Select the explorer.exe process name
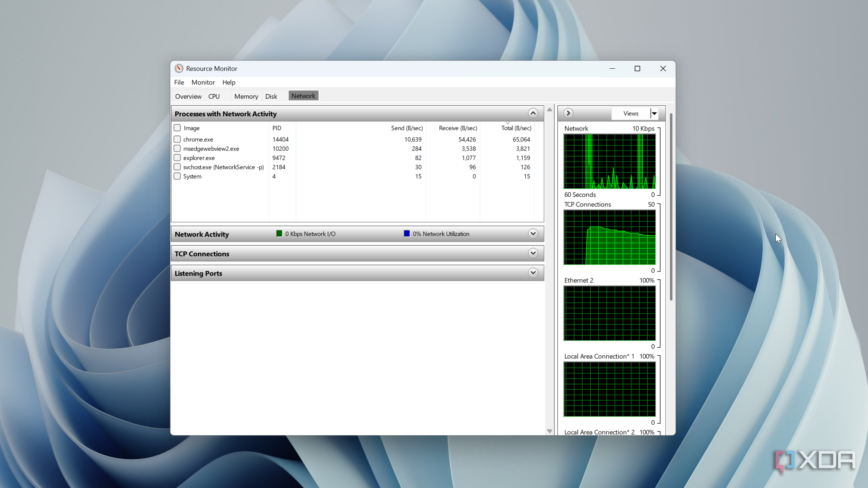 pyautogui.click(x=199, y=158)
